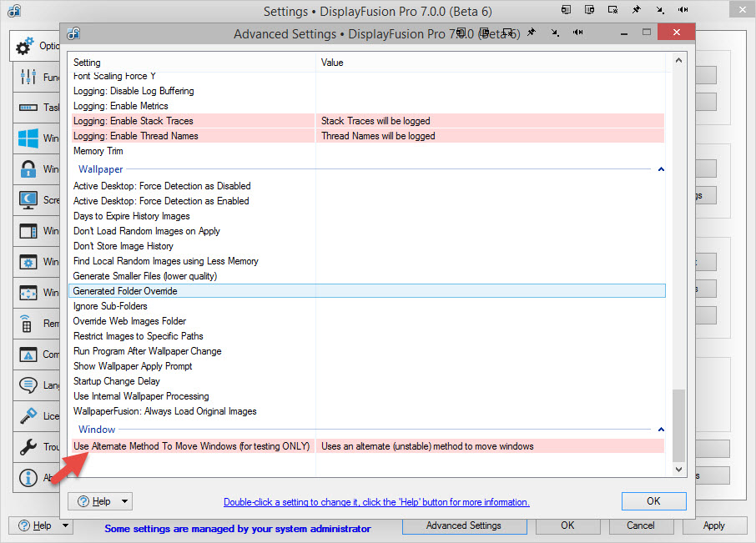
Task: Open the padlock icon section in the sidebar
Action: pyautogui.click(x=28, y=169)
